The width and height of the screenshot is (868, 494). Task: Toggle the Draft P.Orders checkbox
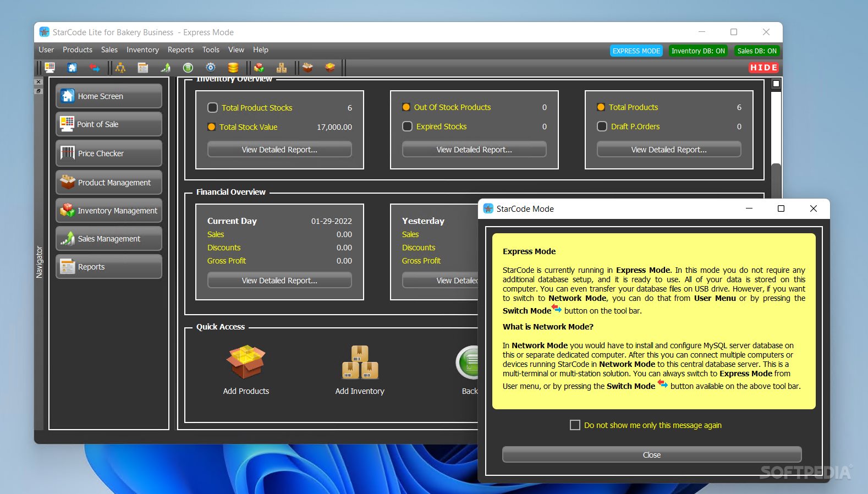tap(602, 127)
